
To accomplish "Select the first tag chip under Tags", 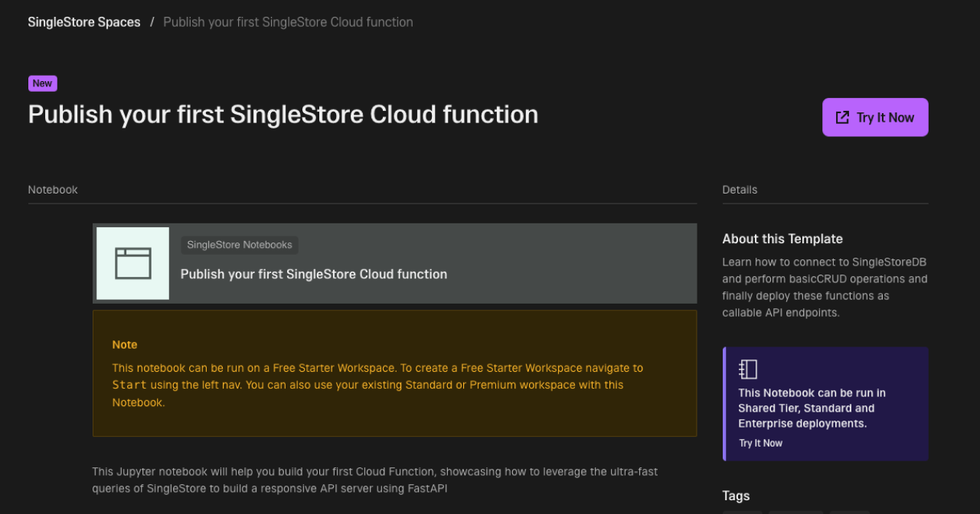I will pyautogui.click(x=743, y=512).
